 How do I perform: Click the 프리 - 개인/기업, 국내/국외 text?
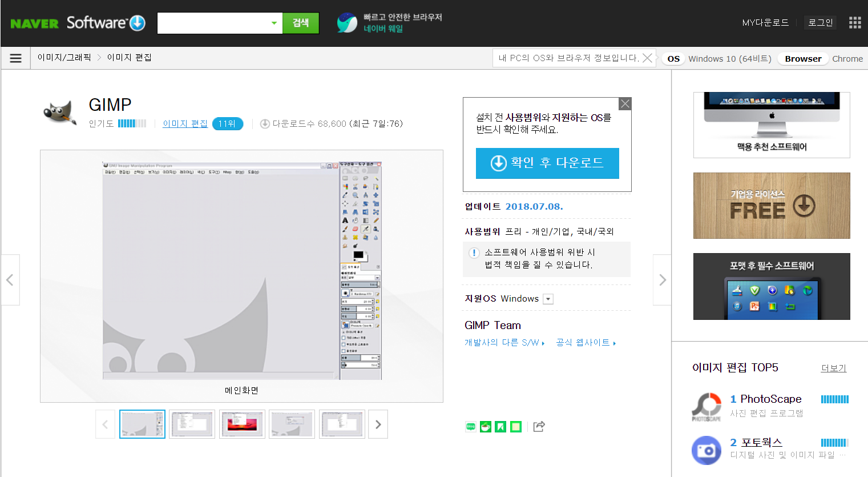[x=560, y=231]
